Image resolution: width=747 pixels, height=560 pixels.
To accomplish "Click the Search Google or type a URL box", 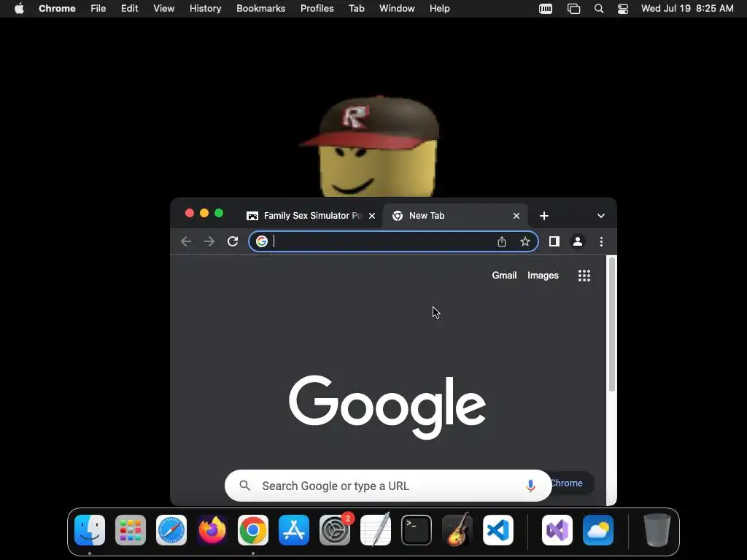I will (388, 486).
